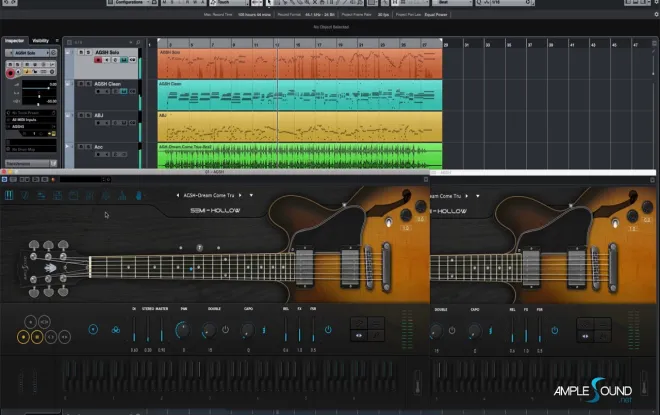This screenshot has width=660, height=415.
Task: Select the Acc track name
Action: point(98,147)
